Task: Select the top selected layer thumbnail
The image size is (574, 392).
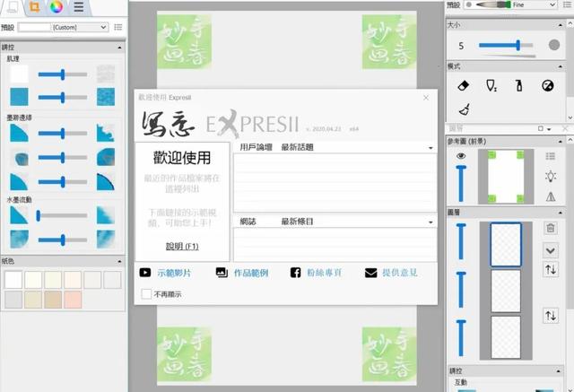Action: pyautogui.click(x=506, y=245)
